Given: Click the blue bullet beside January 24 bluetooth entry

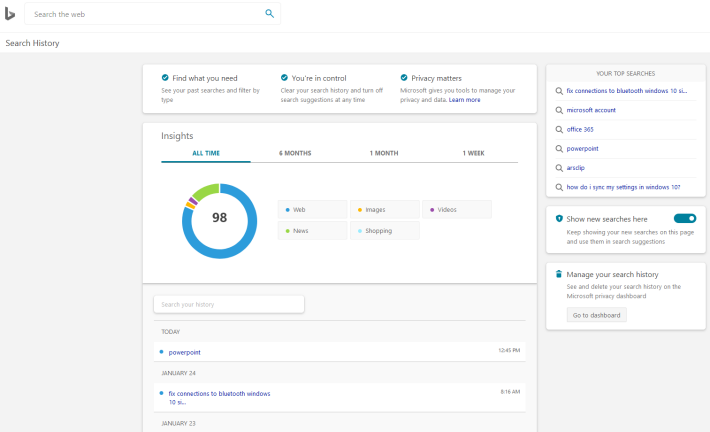Looking at the screenshot, I should point(161,393).
